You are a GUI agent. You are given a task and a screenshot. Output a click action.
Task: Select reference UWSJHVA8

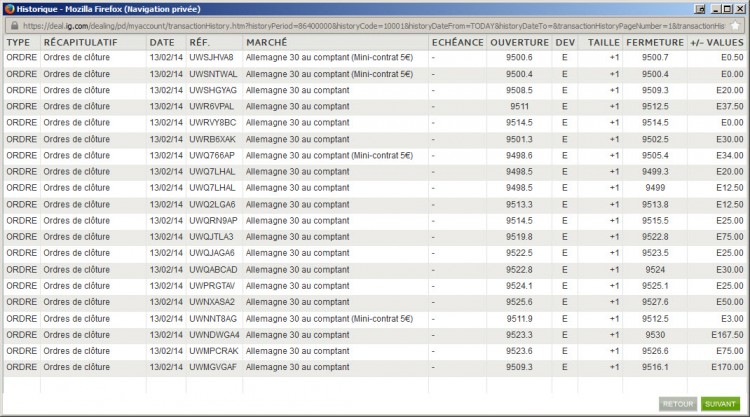point(211,57)
